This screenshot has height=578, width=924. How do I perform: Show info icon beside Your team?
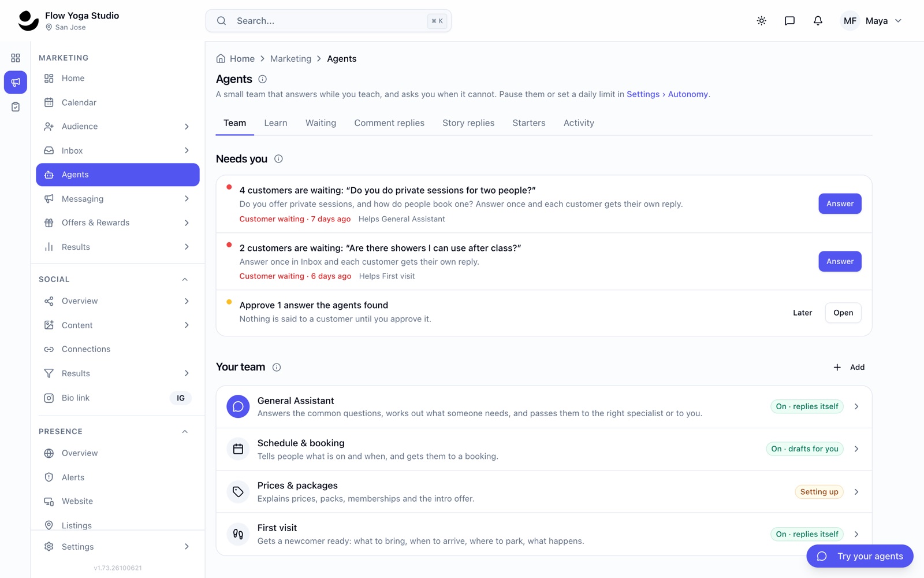(x=277, y=368)
